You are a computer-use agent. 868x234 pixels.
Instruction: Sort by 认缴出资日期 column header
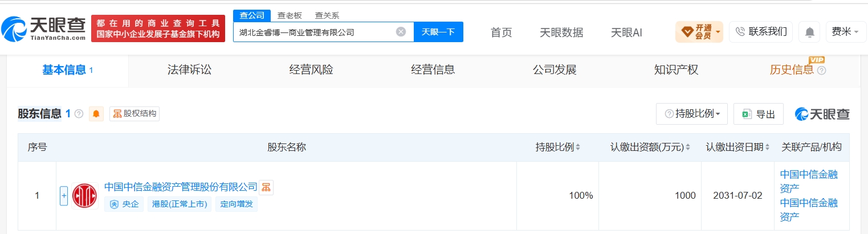click(x=737, y=147)
